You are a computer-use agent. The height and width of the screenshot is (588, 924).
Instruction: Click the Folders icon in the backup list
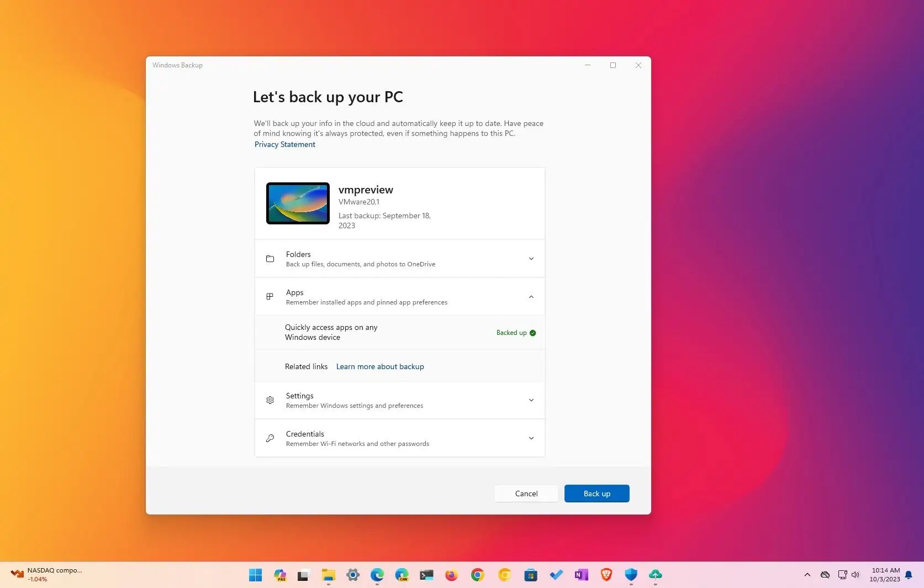[x=270, y=258]
